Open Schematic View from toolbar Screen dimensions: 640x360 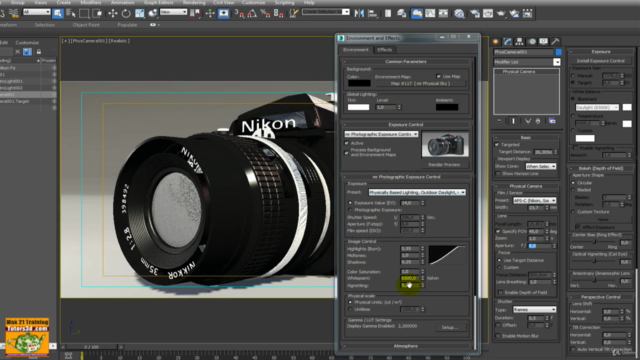click(443, 13)
